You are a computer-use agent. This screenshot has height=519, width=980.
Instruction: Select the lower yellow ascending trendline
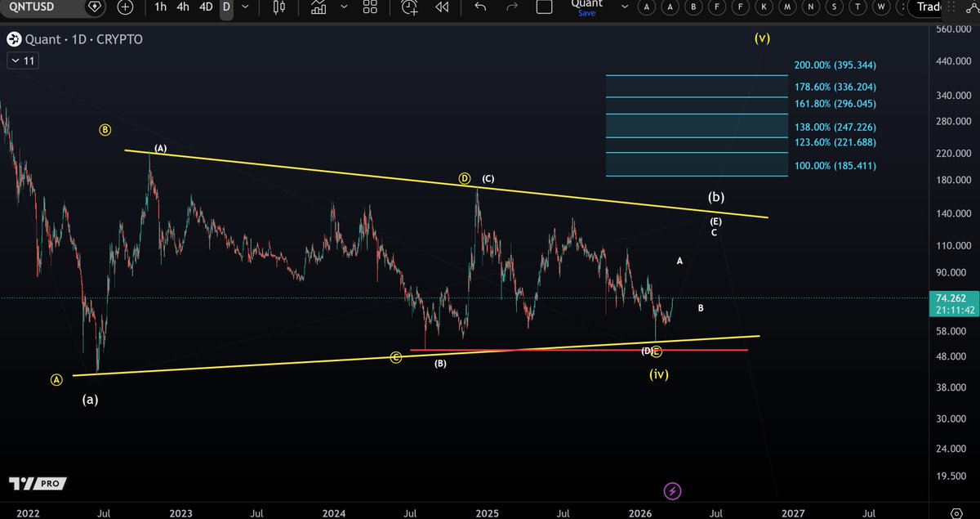(416, 356)
